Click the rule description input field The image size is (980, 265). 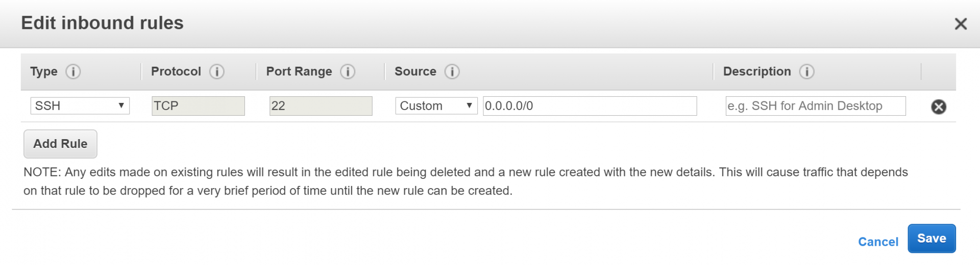point(816,106)
